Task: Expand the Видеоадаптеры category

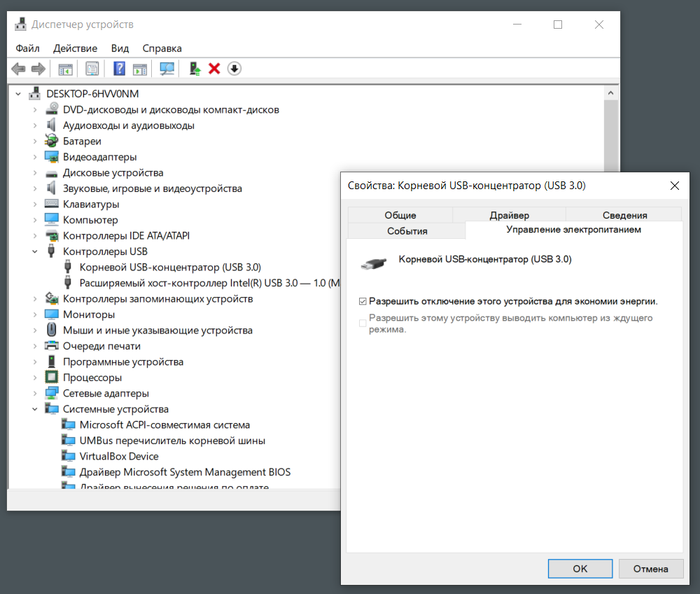Action: [35, 157]
